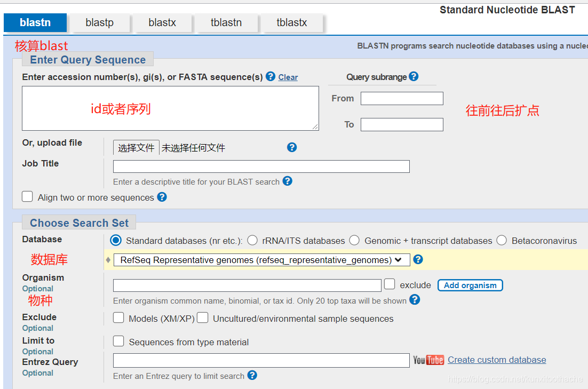Check Models (XM/XP) exclusion box
Screen dimensions: 588x389
click(118, 317)
